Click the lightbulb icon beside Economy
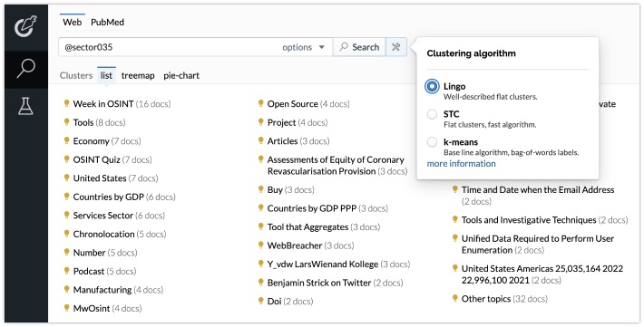Viewport: 644px width, 327px height. [x=66, y=139]
